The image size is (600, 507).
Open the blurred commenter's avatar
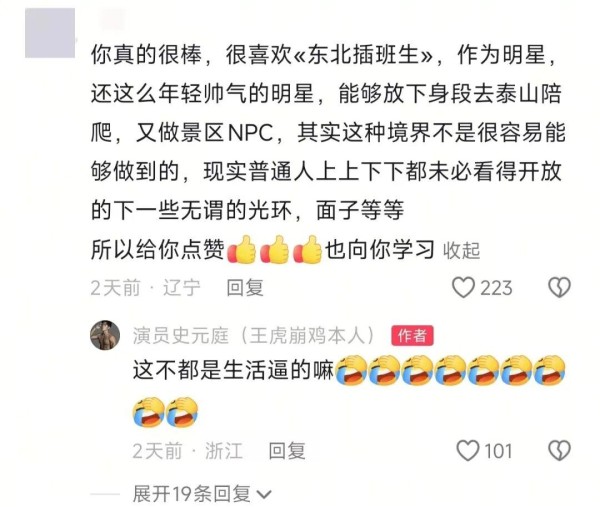pyautogui.click(x=50, y=33)
